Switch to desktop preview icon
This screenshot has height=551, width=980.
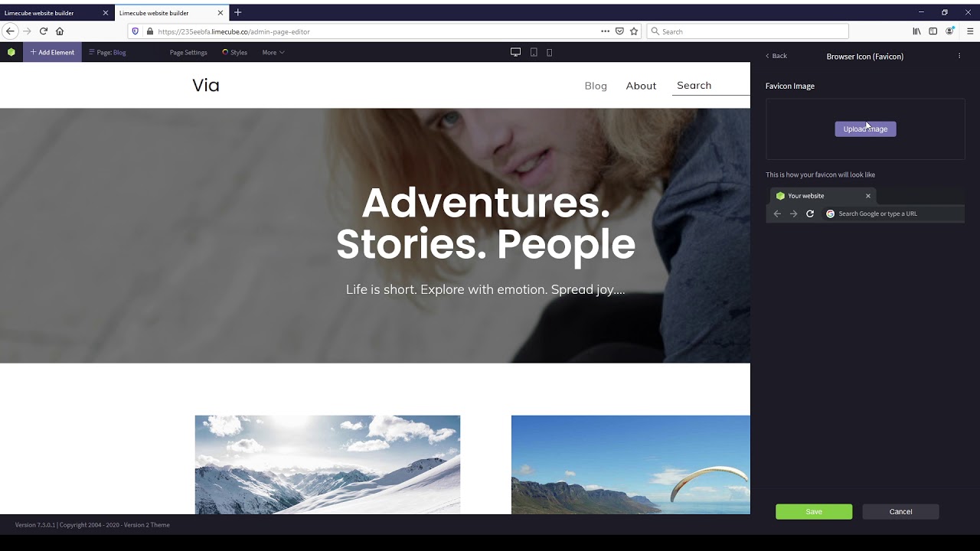point(515,52)
